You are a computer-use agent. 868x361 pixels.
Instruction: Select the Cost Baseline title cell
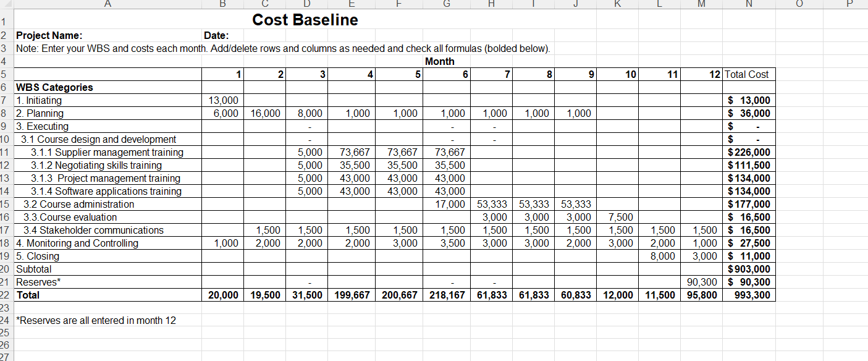click(x=303, y=19)
